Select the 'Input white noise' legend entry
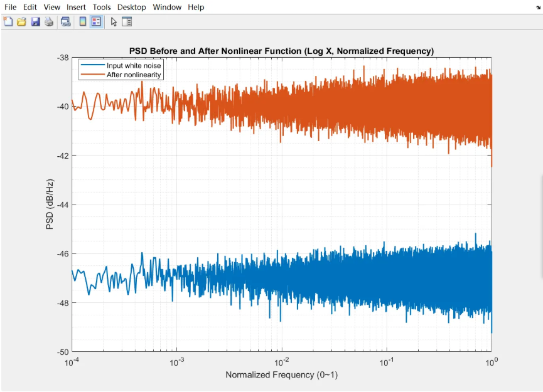This screenshot has width=543, height=392. tap(134, 65)
